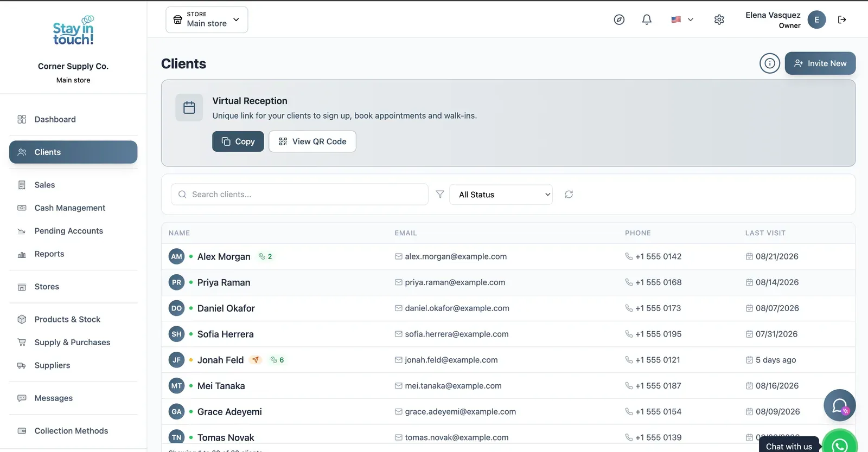868x452 pixels.
Task: Click Priya Raman's PR avatar
Action: point(176,282)
